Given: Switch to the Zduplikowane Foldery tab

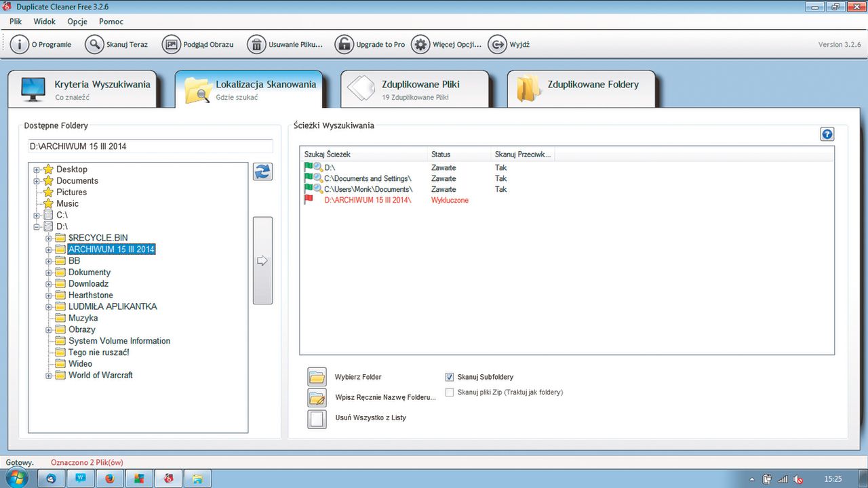Looking at the screenshot, I should (x=582, y=89).
